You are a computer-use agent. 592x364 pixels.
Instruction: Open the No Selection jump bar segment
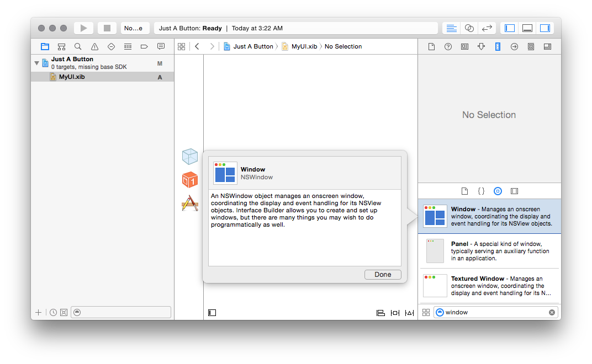click(x=343, y=46)
